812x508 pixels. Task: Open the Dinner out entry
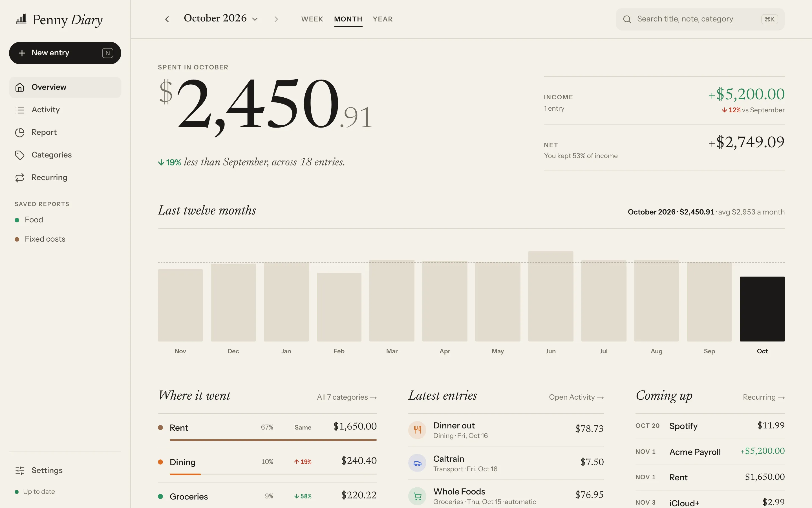pos(506,430)
